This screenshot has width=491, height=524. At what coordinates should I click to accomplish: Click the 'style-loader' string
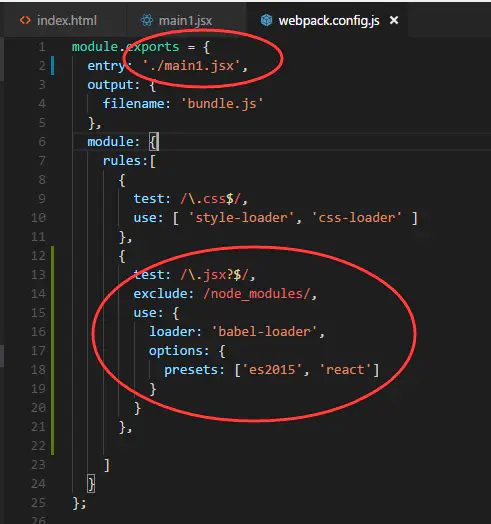tap(242, 218)
